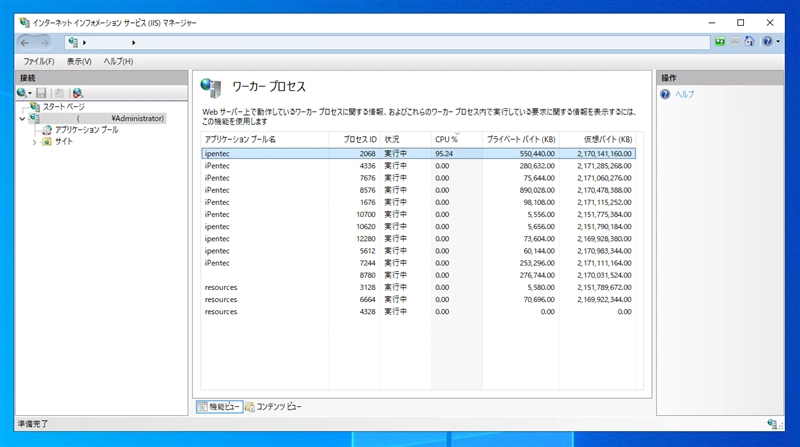Click the virtual bytes value 2,171,285,268.00
Viewport: 800px width, 447px height.
click(604, 166)
